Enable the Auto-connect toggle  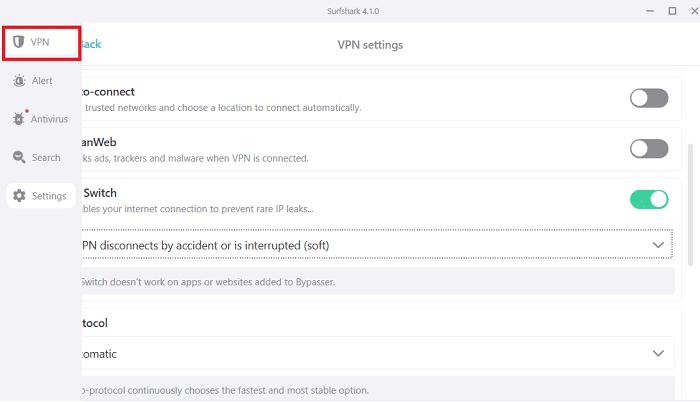[x=648, y=98]
